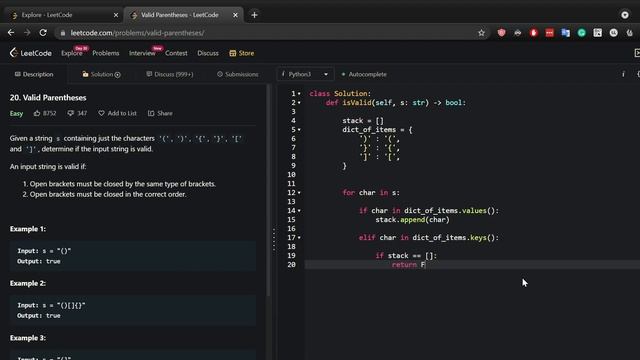This screenshot has width=640, height=360.
Task: Click the 'return F' code line
Action: (x=408, y=264)
